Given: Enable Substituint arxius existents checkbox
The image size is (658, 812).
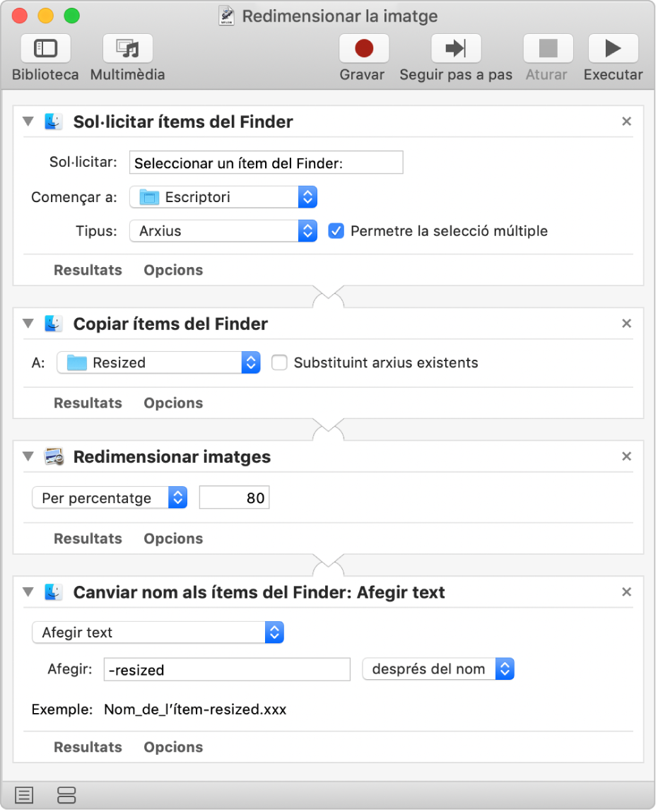Looking at the screenshot, I should pos(280,363).
